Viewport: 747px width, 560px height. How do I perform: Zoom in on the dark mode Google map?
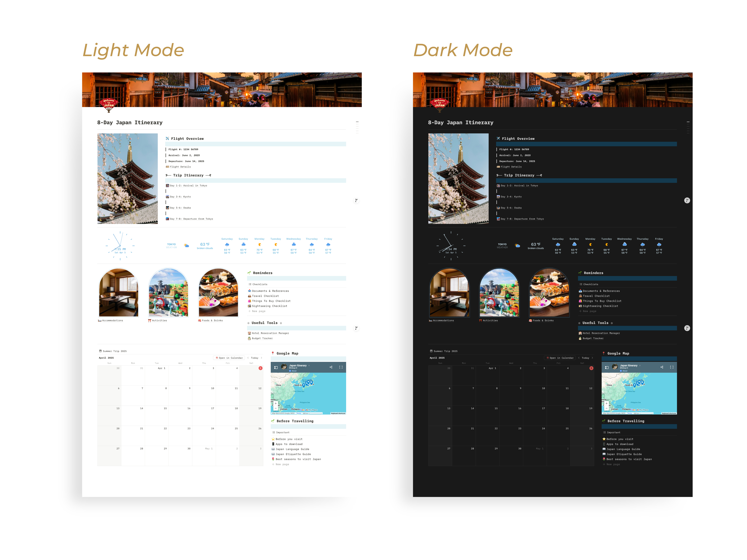coord(606,403)
